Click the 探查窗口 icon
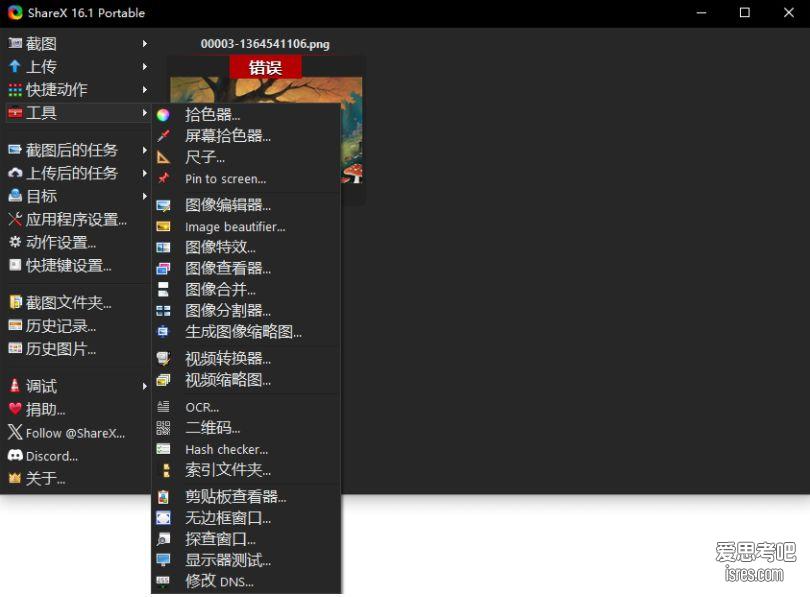This screenshot has height=597, width=810. pyautogui.click(x=163, y=539)
